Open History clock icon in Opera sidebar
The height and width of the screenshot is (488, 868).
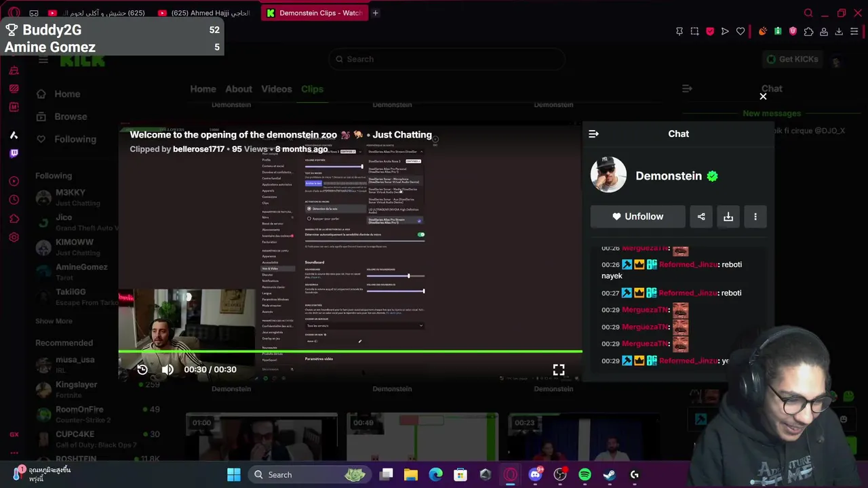click(x=14, y=200)
